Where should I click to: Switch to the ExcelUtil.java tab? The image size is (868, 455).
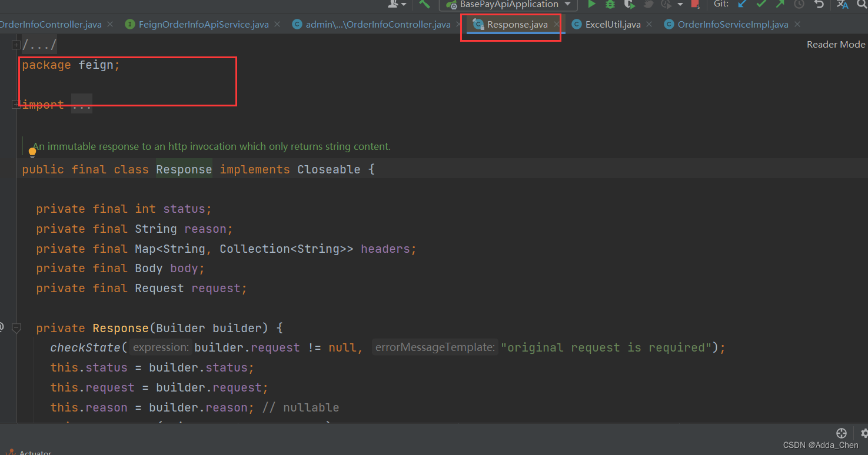pos(612,24)
